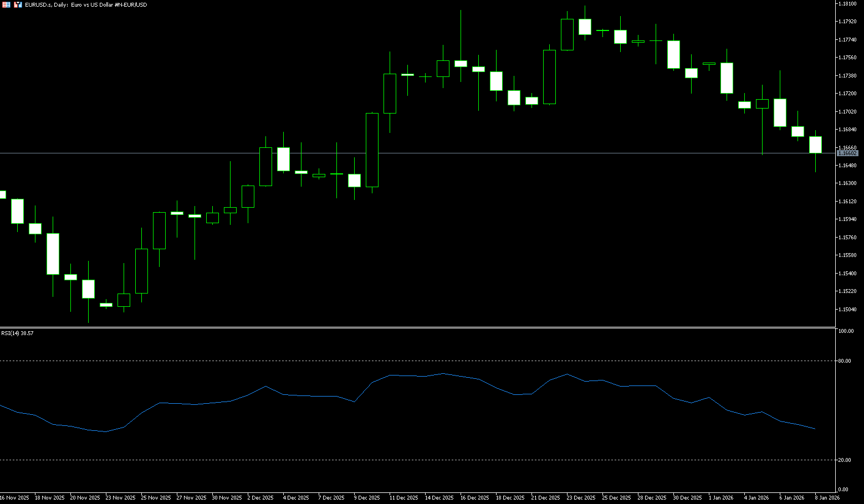Click the EURUSD.s Daily chart title
The width and height of the screenshot is (864, 504).
coord(86,4)
